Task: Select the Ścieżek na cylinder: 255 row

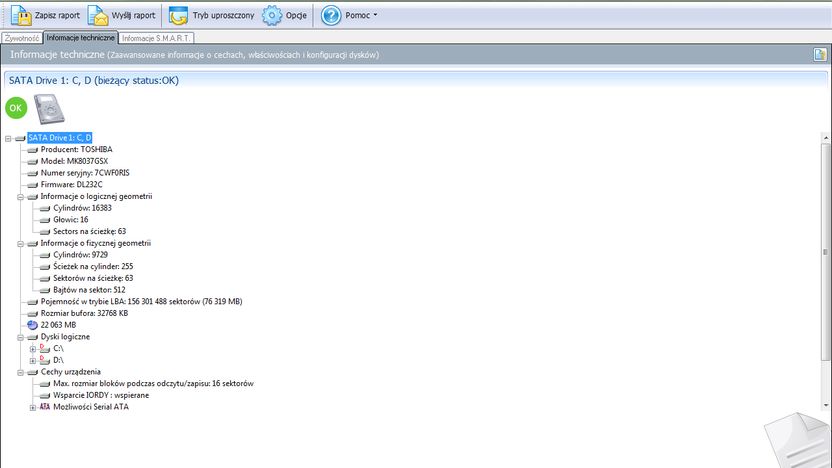Action: point(93,266)
